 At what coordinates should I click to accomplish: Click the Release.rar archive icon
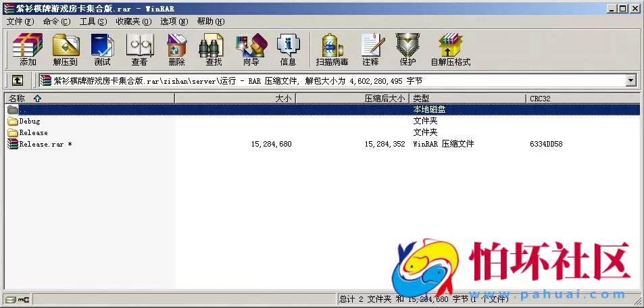(13, 144)
